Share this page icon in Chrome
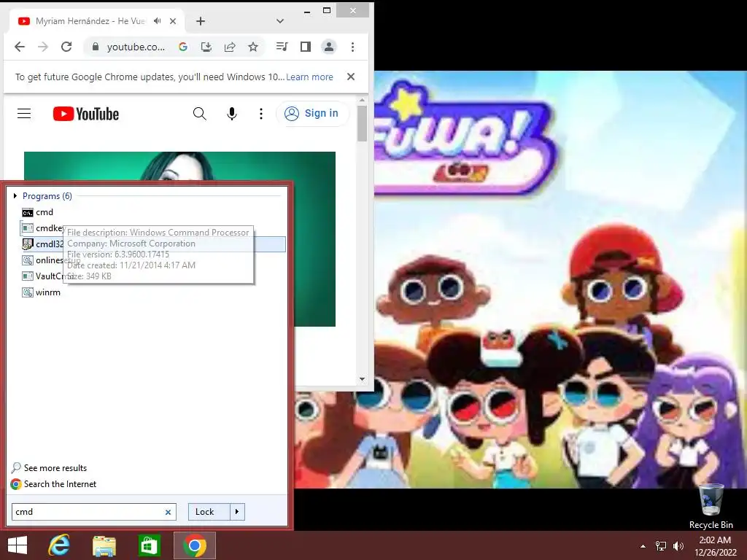Viewport: 747px width, 560px height. click(x=230, y=47)
